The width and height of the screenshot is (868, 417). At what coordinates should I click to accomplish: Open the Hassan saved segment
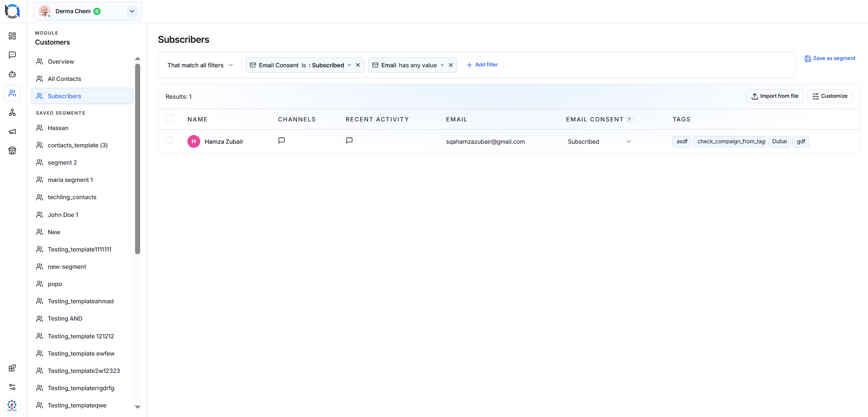pyautogui.click(x=82, y=128)
